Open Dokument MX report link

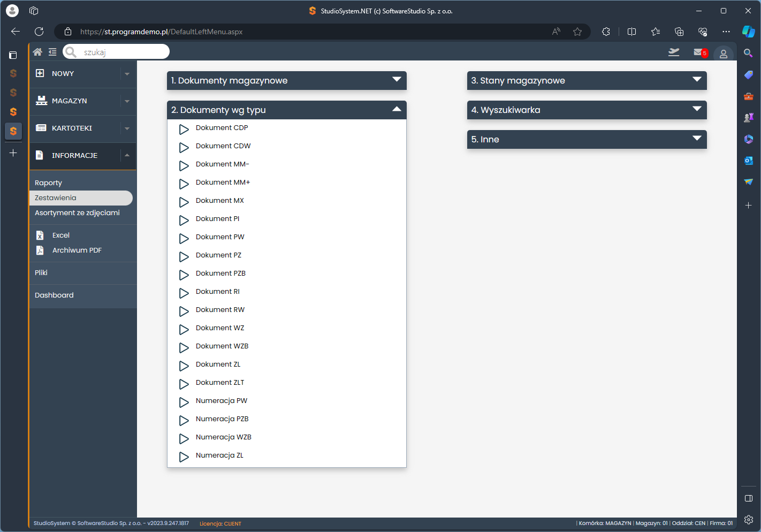coord(220,200)
